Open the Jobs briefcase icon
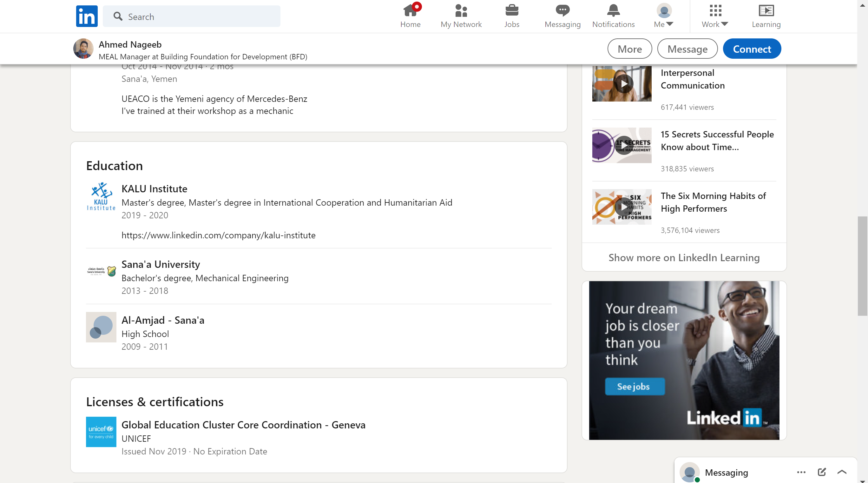The height and width of the screenshot is (483, 868). [x=511, y=11]
